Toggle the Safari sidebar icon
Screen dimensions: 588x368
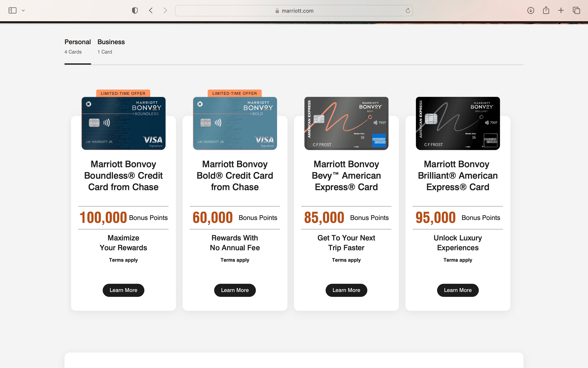12,10
